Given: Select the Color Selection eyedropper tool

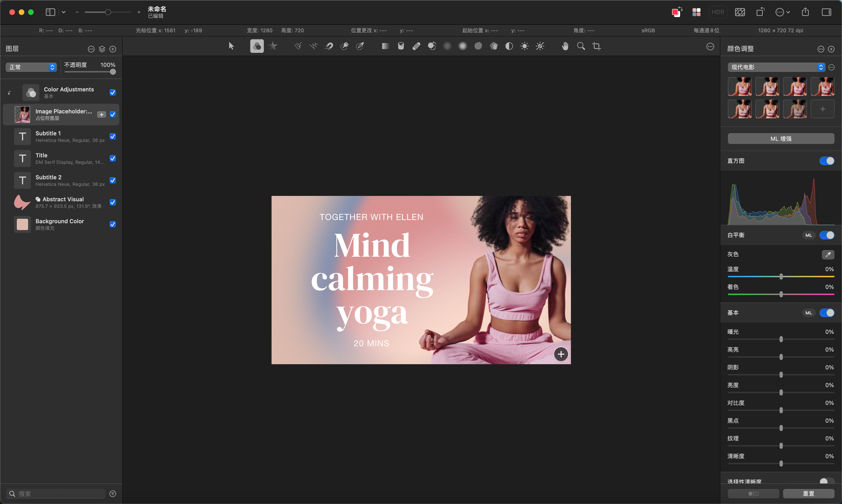Looking at the screenshot, I should pyautogui.click(x=360, y=46).
